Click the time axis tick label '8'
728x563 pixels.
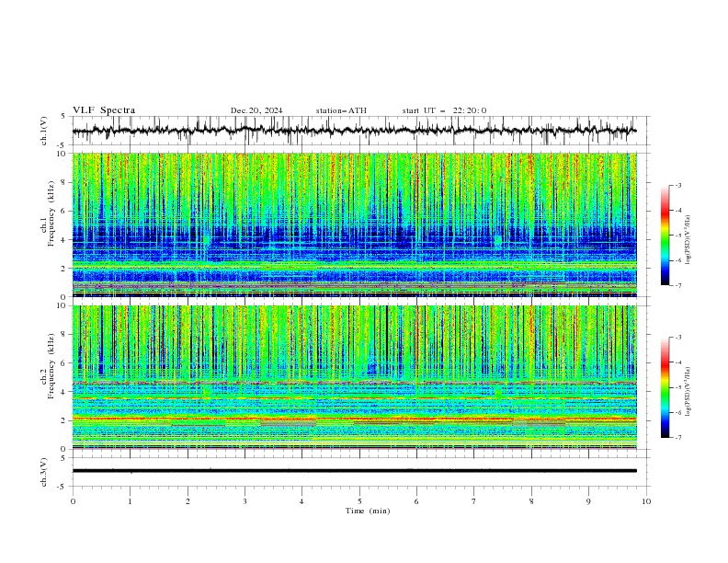[531, 501]
